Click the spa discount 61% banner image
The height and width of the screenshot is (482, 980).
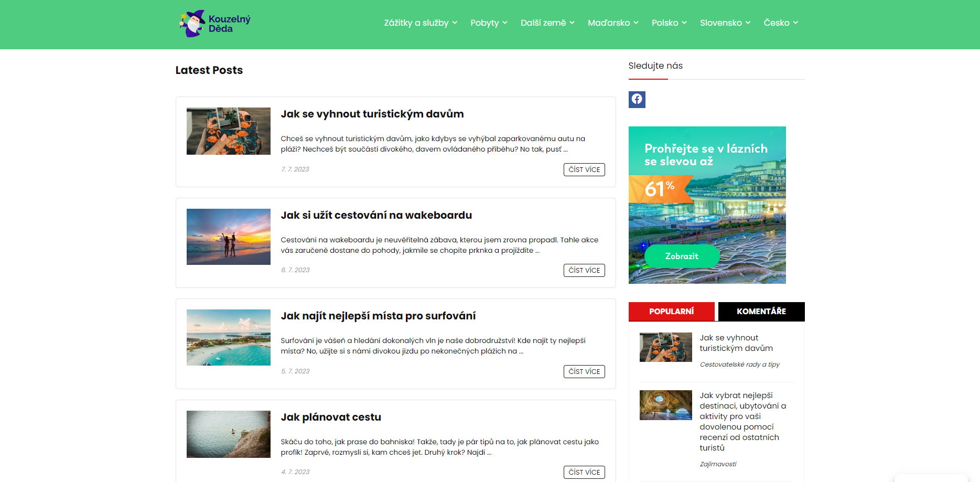707,205
